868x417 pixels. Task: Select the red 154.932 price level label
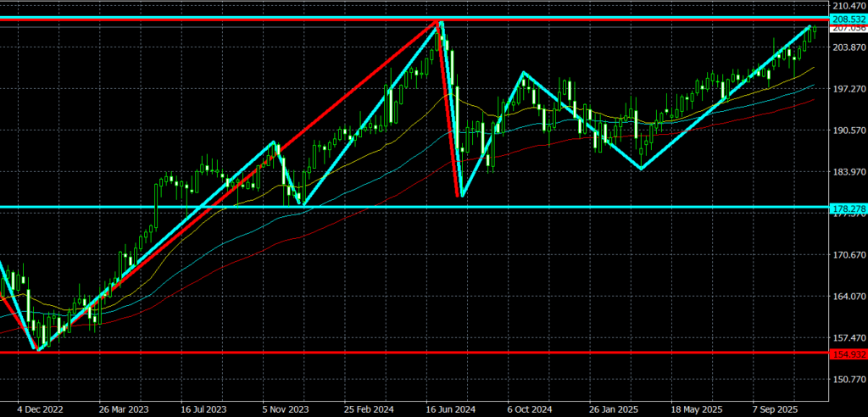pos(844,353)
